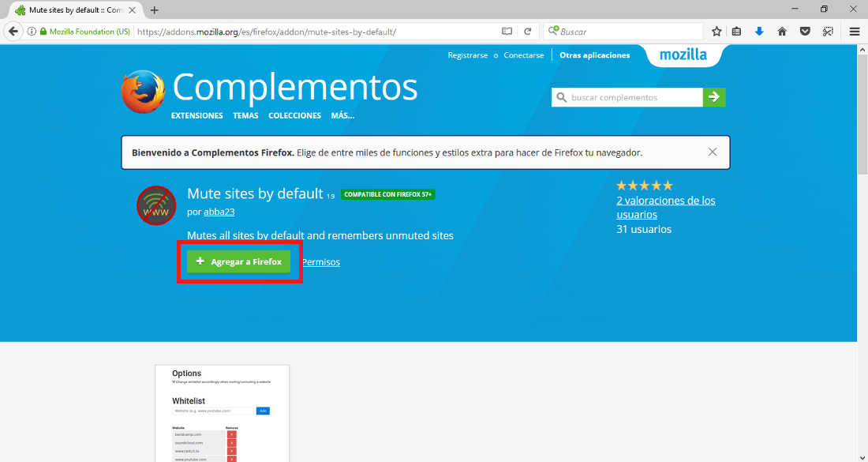Click the scrollbar up arrow
Viewport: 868px width, 462px height.
coord(862,50)
